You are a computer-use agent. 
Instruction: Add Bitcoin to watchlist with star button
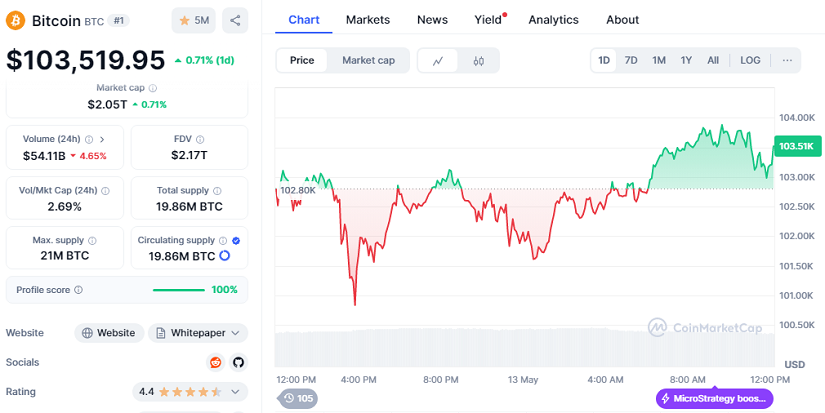[193, 20]
